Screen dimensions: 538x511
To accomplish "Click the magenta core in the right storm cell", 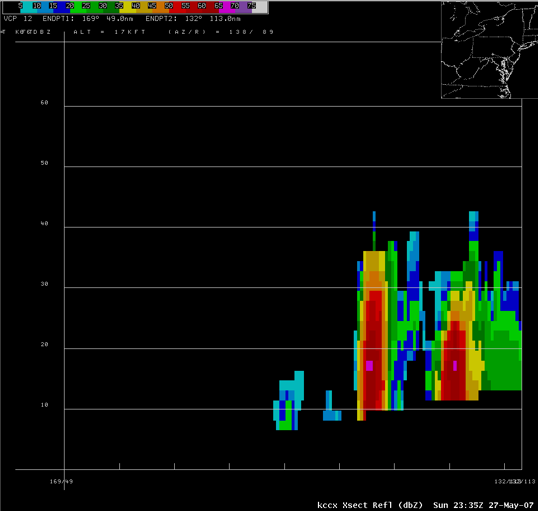I will 455,366.
